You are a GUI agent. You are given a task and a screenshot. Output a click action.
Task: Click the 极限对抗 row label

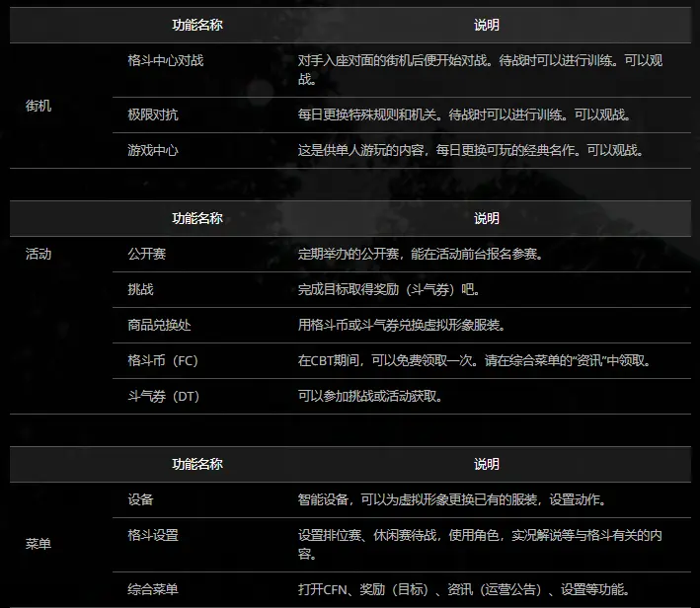click(153, 114)
